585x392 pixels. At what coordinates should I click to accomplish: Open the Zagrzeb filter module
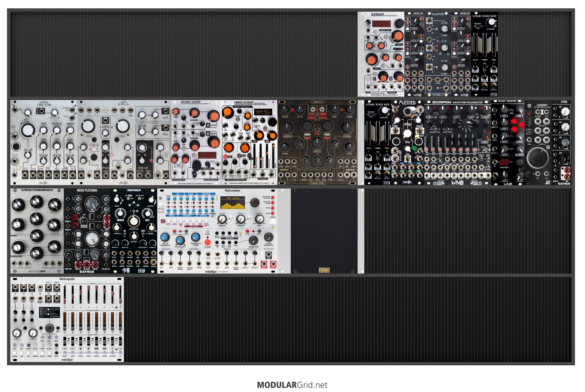coord(538,143)
